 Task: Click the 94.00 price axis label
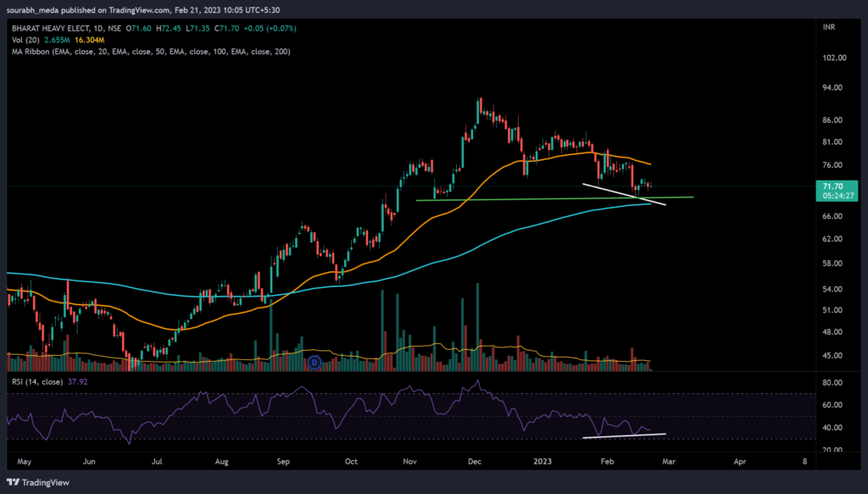pos(832,87)
